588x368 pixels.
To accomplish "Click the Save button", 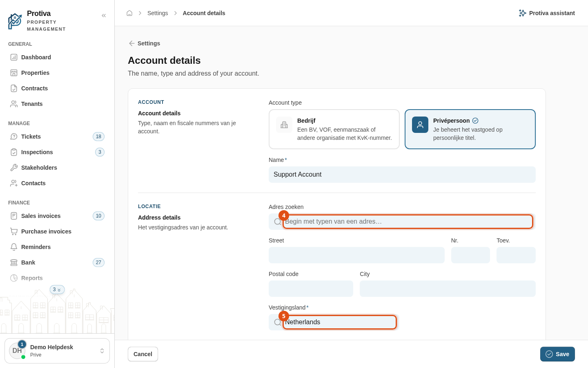I will (557, 354).
